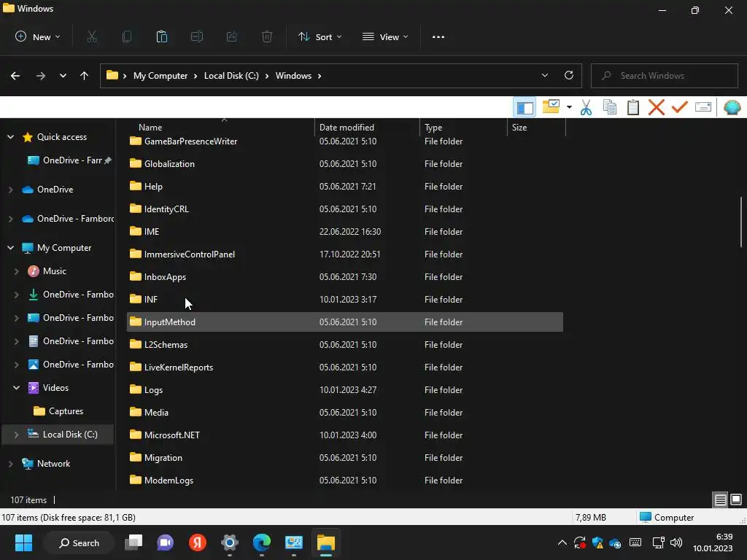Click the clipboard Paste icon in classic toolbar
This screenshot has height=560, width=747.
point(633,107)
